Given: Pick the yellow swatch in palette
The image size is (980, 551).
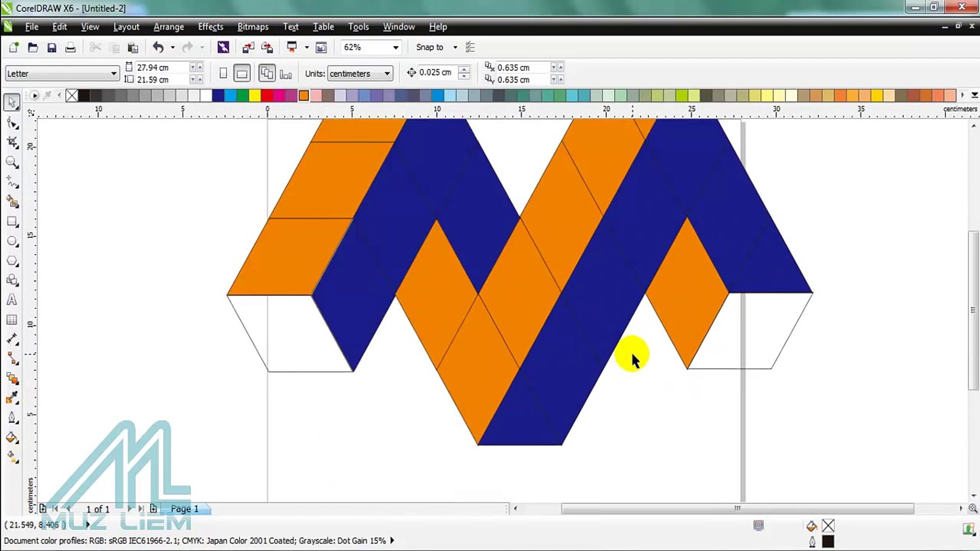Looking at the screenshot, I should (x=255, y=95).
